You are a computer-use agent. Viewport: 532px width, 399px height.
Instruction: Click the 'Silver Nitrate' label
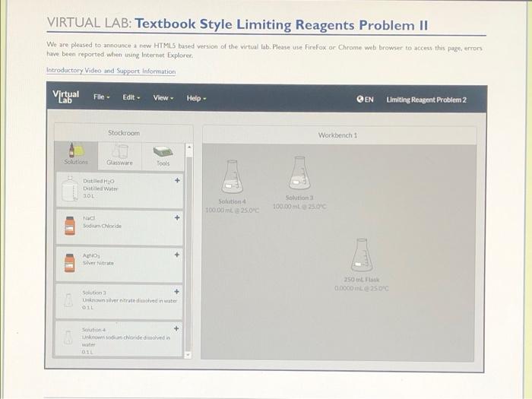pos(98,263)
